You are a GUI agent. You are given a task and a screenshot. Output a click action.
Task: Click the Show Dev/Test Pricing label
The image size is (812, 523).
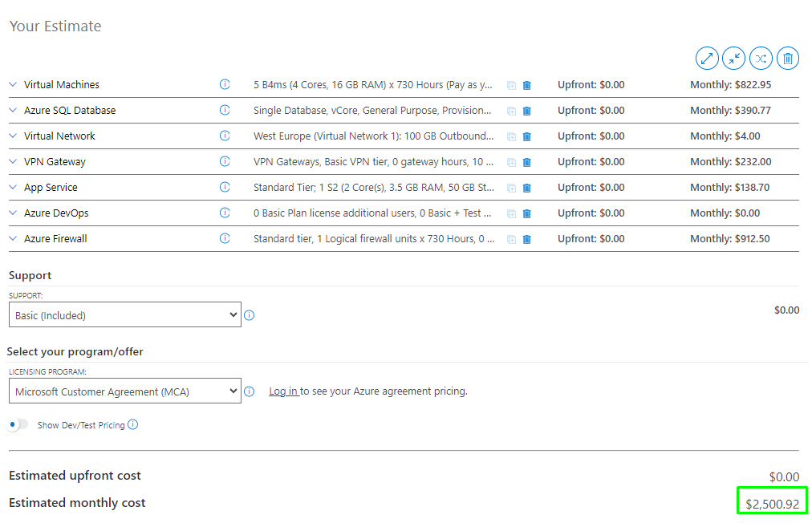click(x=81, y=425)
